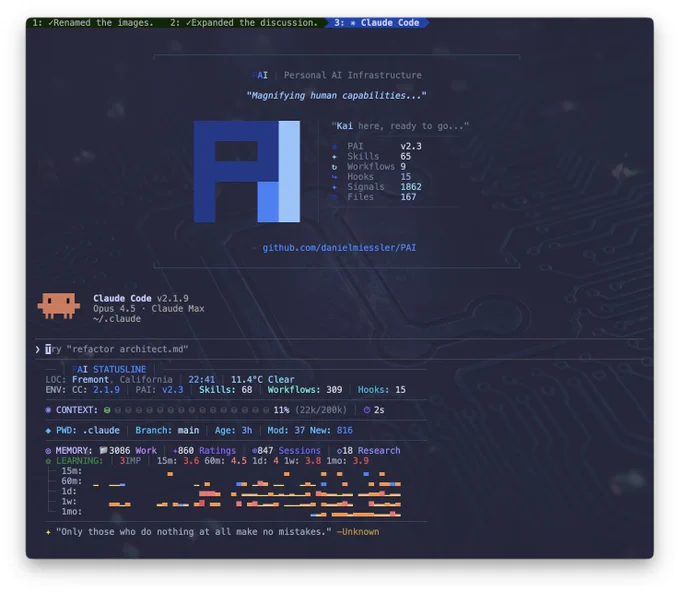Click the Workflows cycle icon in banner
Image resolution: width=680 pixels, height=593 pixels.
pyautogui.click(x=334, y=167)
